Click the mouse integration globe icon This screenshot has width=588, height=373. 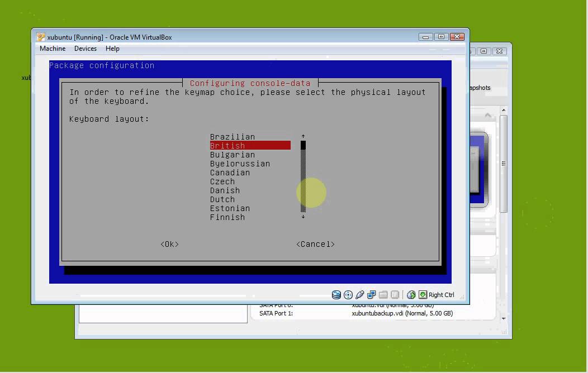[411, 295]
